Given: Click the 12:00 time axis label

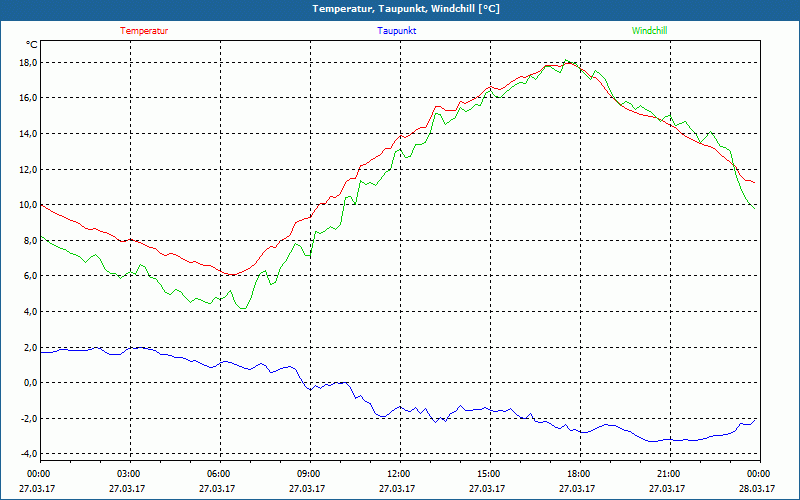Looking at the screenshot, I should click(x=398, y=474).
